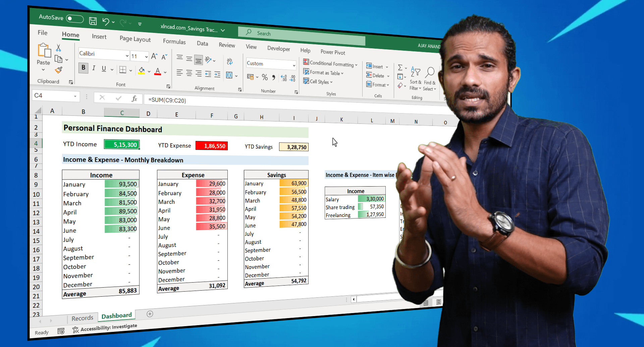Click the Save icon in title bar
This screenshot has width=644, height=347.
93,21
